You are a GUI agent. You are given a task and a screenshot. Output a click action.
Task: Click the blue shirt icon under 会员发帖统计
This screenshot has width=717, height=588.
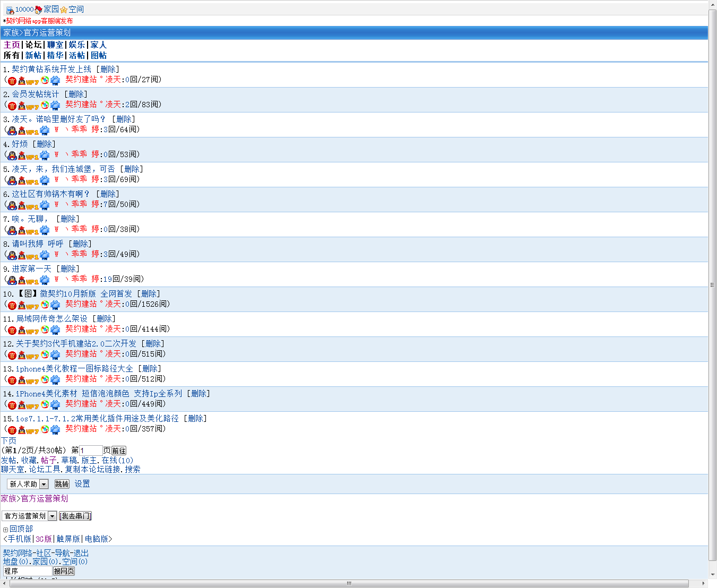pos(55,106)
